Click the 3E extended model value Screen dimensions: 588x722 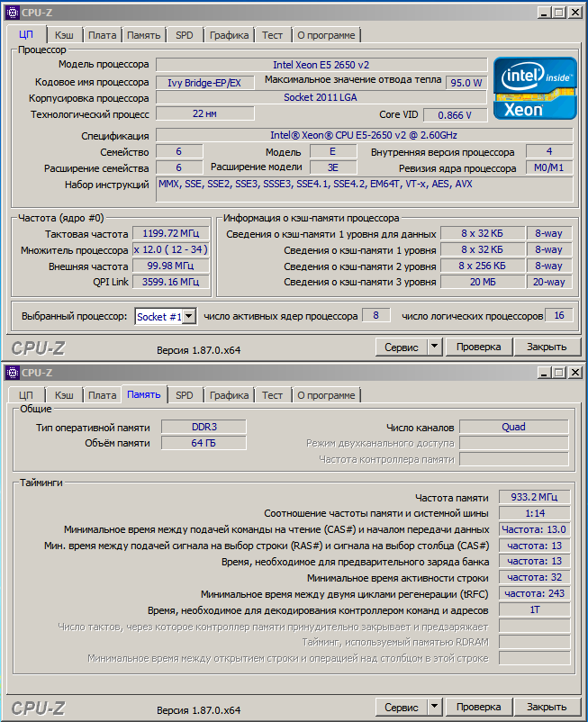[333, 167]
